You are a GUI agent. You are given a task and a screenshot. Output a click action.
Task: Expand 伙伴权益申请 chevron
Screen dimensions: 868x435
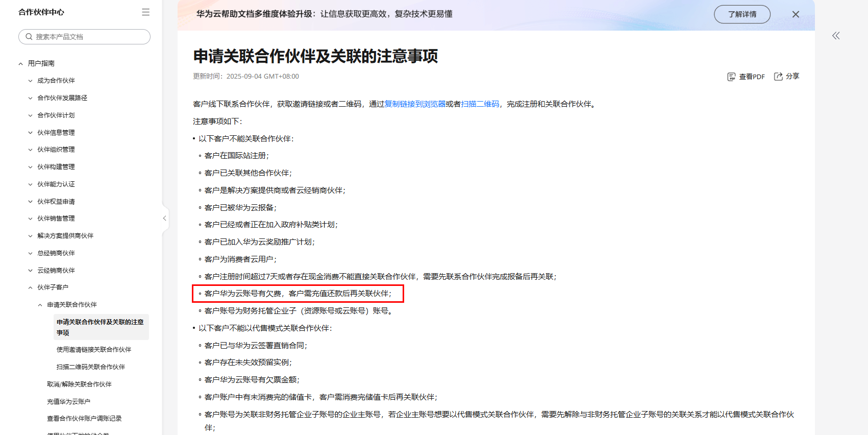point(30,202)
